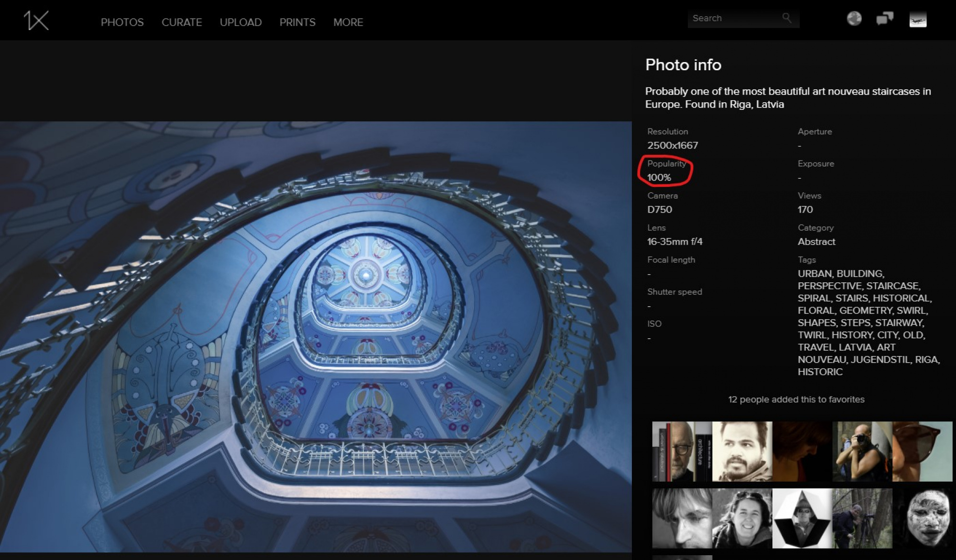Open the white mask profile thumbnail
This screenshot has height=560, width=956.
click(x=923, y=518)
